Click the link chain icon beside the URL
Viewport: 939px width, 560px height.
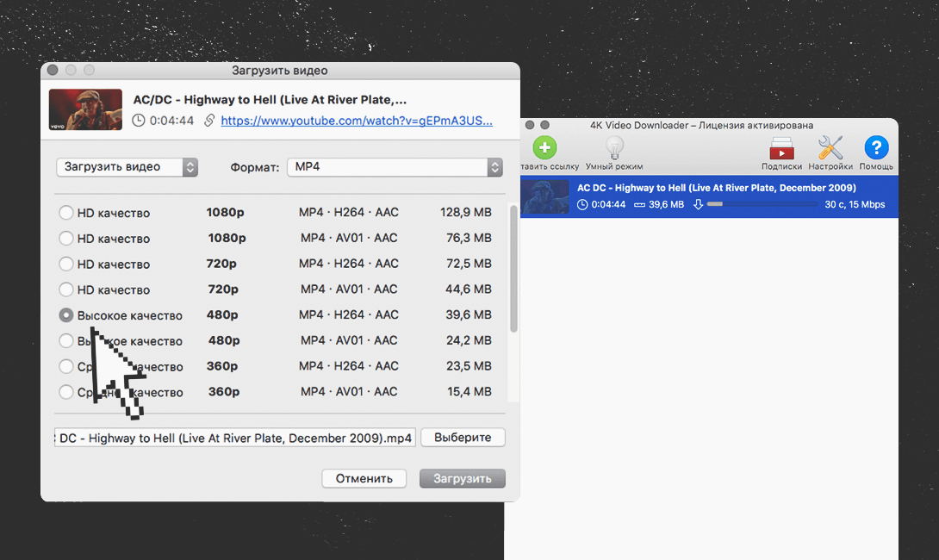click(x=209, y=121)
